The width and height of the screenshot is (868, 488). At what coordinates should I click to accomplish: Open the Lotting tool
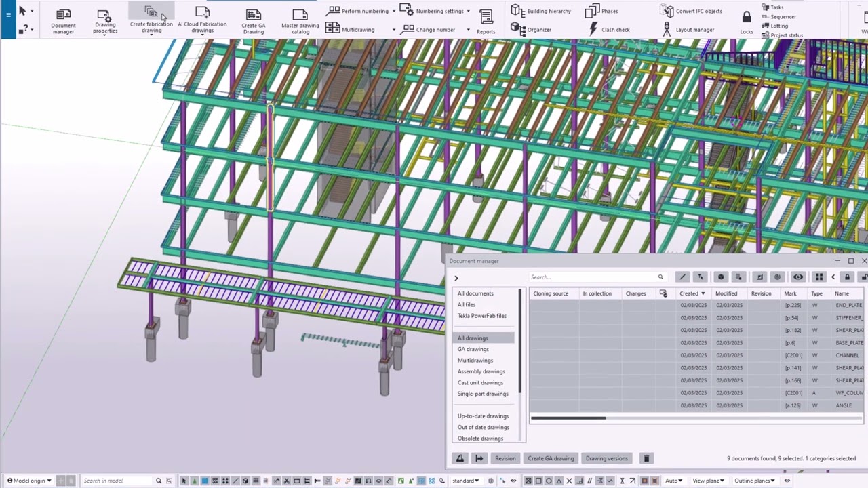click(x=774, y=26)
